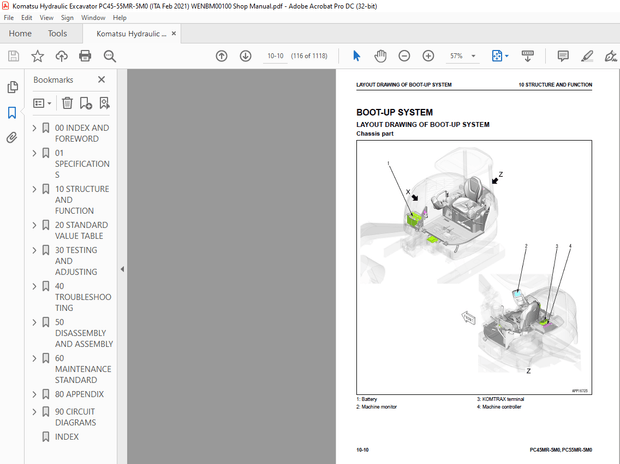Click the boot-up system layout diagram
The width and height of the screenshot is (620, 464).
tap(474, 267)
